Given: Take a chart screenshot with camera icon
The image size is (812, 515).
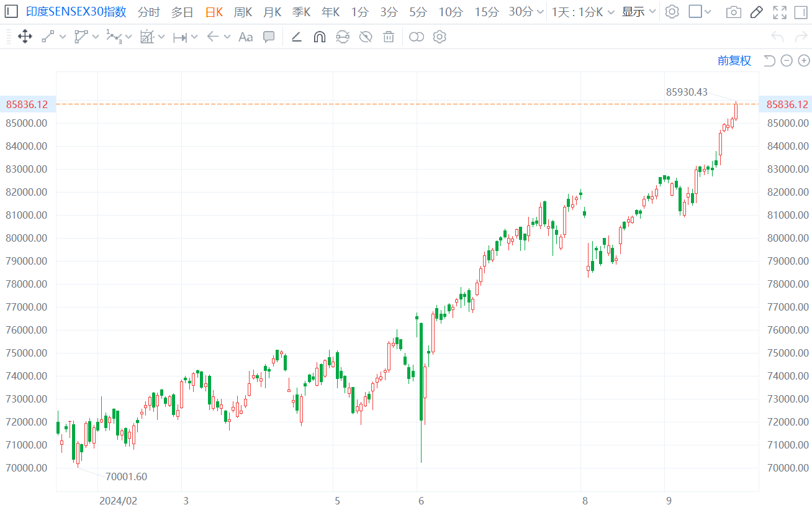Looking at the screenshot, I should tap(733, 12).
